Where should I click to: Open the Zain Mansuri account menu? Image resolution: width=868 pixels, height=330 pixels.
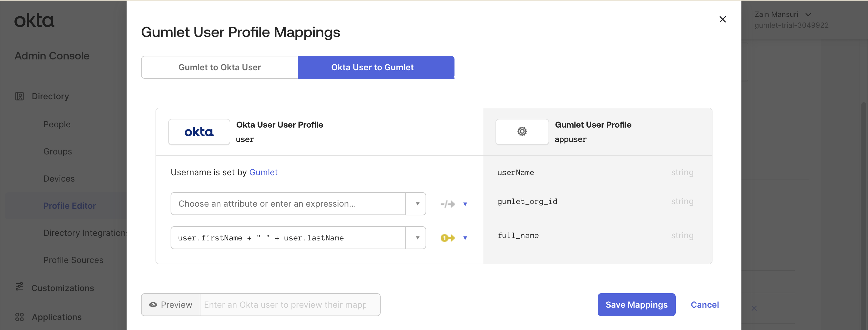click(x=782, y=14)
